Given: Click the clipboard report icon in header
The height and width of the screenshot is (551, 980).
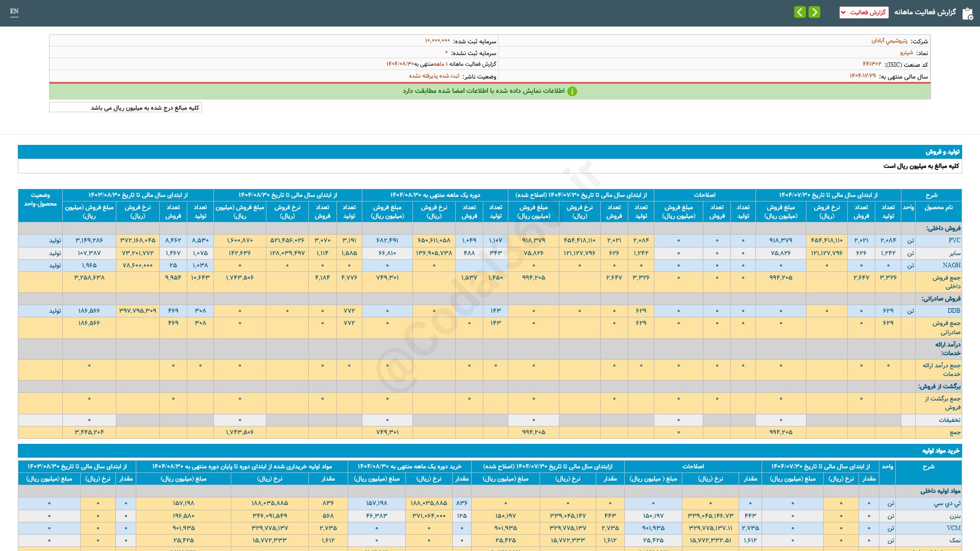Looking at the screenshot, I should 967,13.
